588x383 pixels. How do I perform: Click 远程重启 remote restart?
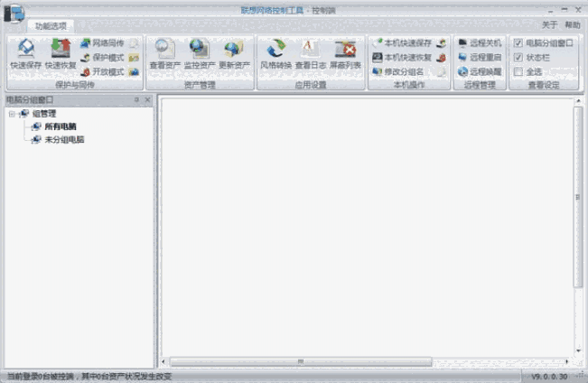(480, 58)
